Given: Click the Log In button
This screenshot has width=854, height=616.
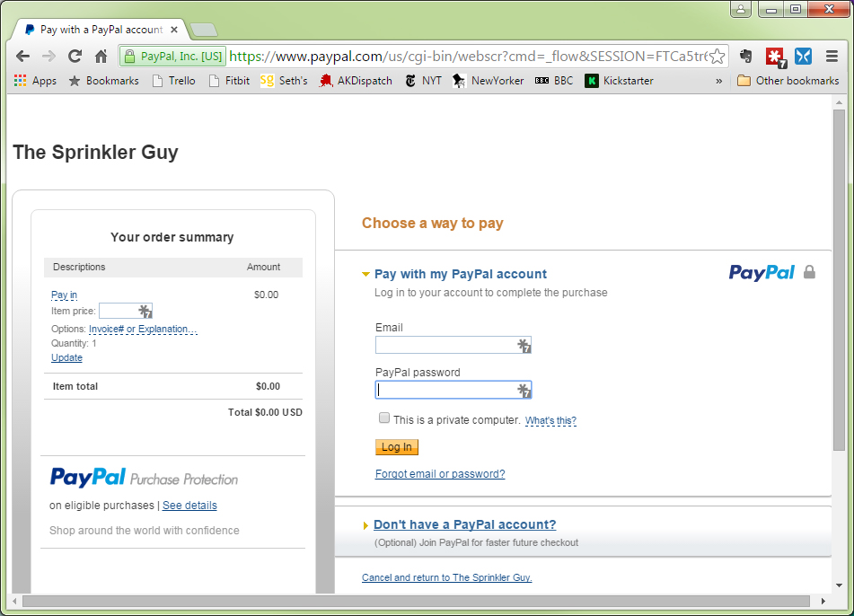Looking at the screenshot, I should pos(396,446).
